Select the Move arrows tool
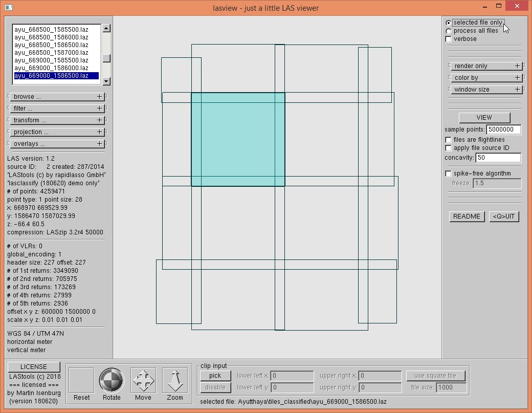 (143, 380)
